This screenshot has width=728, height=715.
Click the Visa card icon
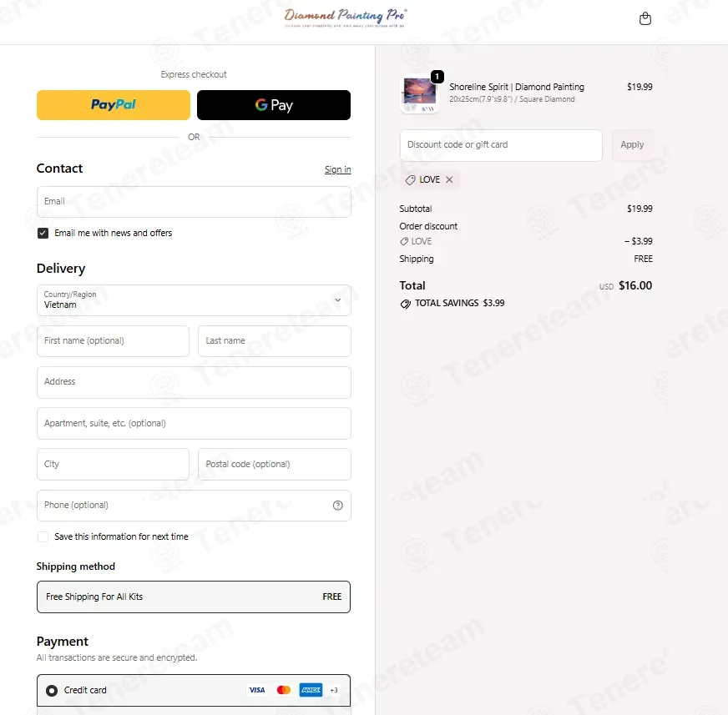click(x=257, y=690)
